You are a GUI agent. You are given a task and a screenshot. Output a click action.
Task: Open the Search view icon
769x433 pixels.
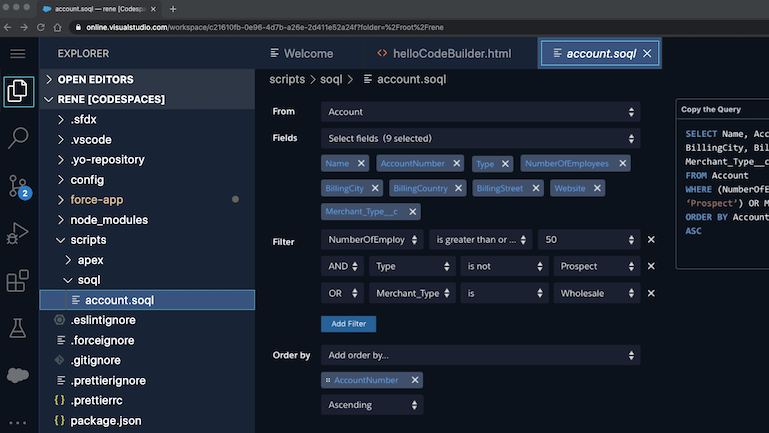(x=18, y=138)
